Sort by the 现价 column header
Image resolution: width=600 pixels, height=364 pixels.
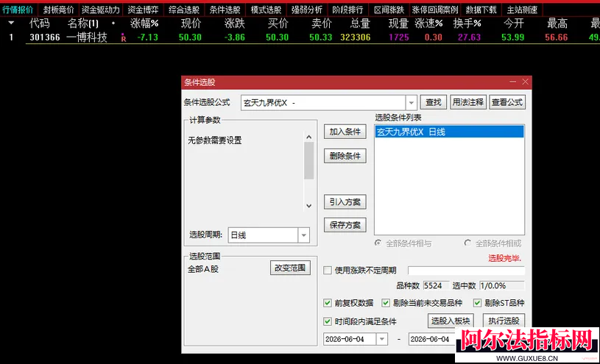click(191, 24)
